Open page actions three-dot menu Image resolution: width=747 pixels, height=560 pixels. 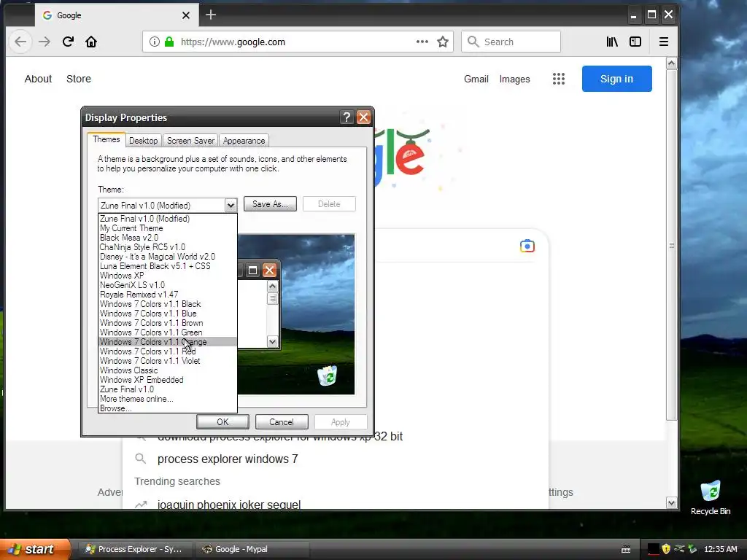[x=422, y=42]
